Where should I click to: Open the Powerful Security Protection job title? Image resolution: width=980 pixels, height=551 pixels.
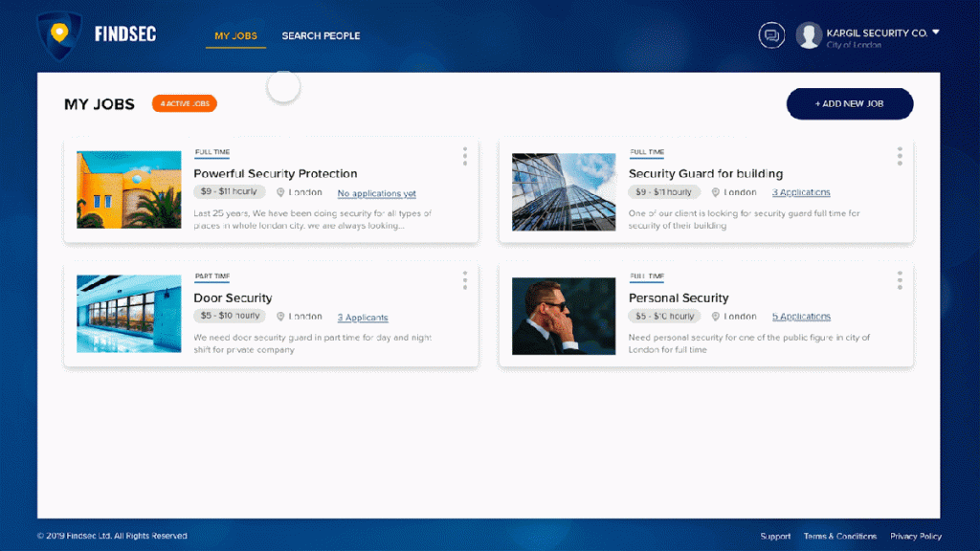coord(276,173)
